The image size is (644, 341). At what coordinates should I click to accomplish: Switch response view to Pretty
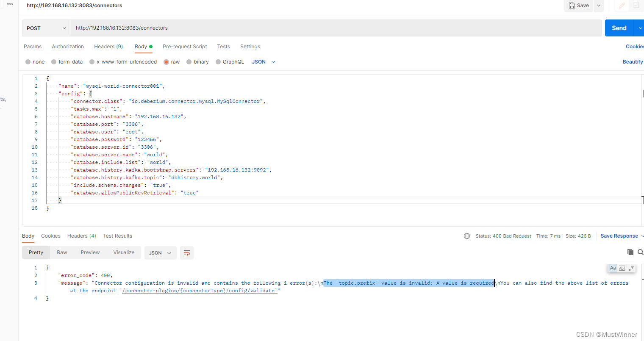[36, 252]
